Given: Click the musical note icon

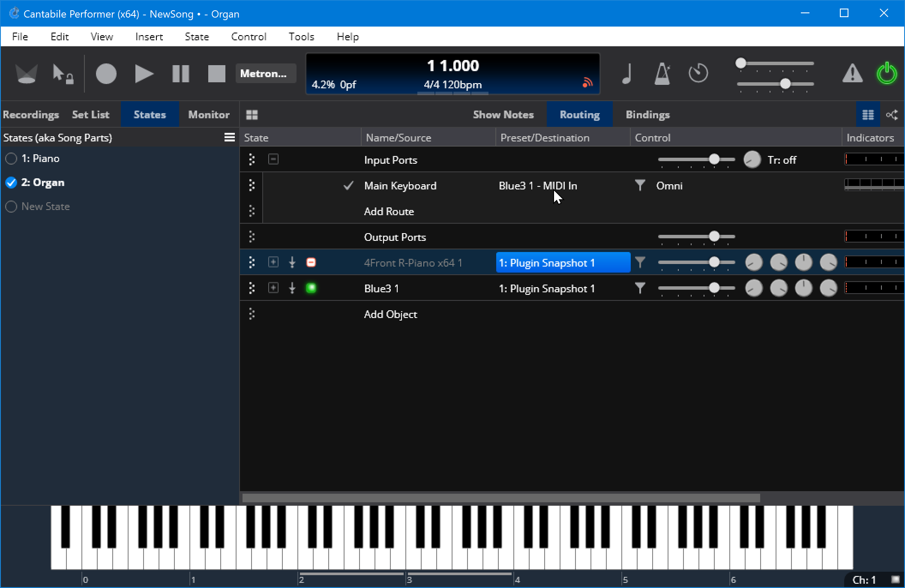Looking at the screenshot, I should click(627, 73).
